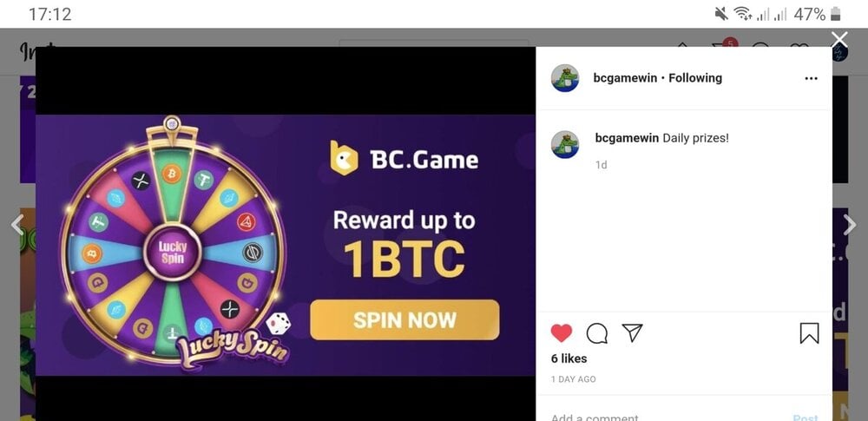The image size is (868, 421).
Task: Open bcgamewin profile picture in header
Action: (565, 78)
